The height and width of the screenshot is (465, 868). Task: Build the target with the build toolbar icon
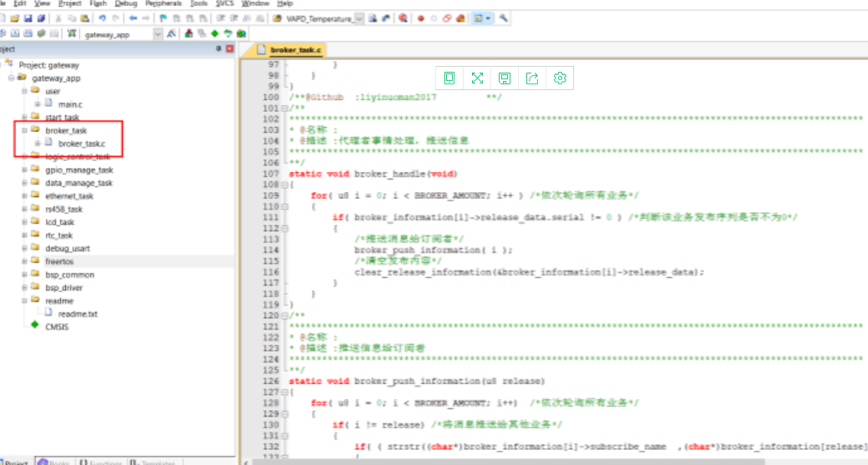tap(15, 33)
